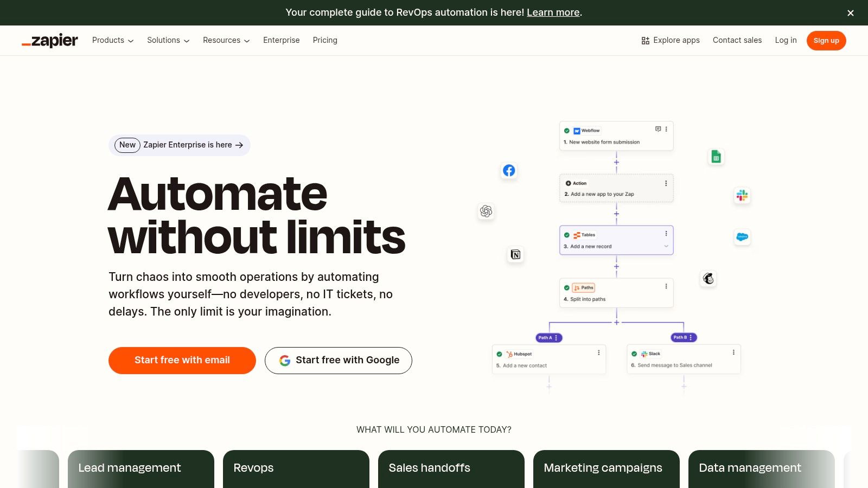
Task: Click the Google Sheets icon
Action: click(x=716, y=157)
